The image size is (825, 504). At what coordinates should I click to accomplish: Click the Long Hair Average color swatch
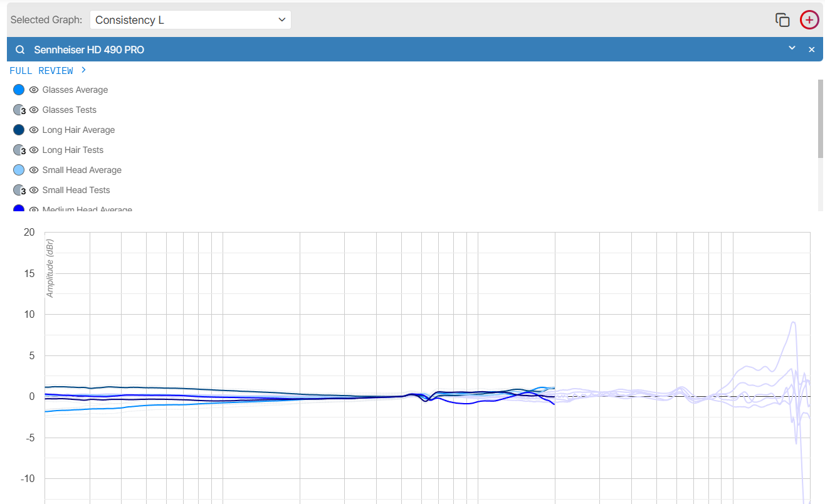click(19, 130)
